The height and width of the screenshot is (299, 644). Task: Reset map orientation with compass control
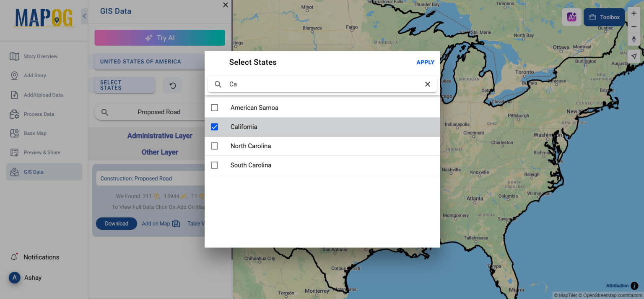click(x=634, y=39)
